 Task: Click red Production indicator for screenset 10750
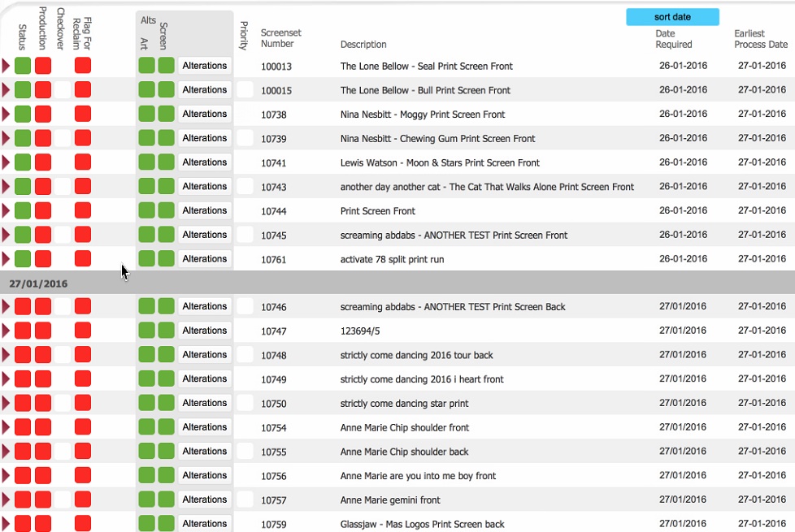click(43, 403)
